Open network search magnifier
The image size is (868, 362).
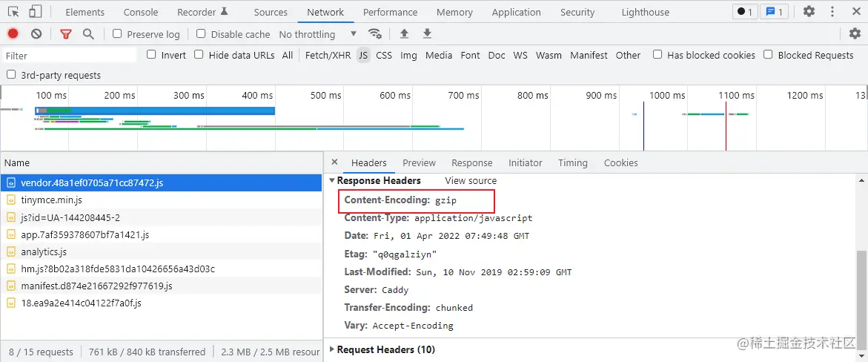88,34
